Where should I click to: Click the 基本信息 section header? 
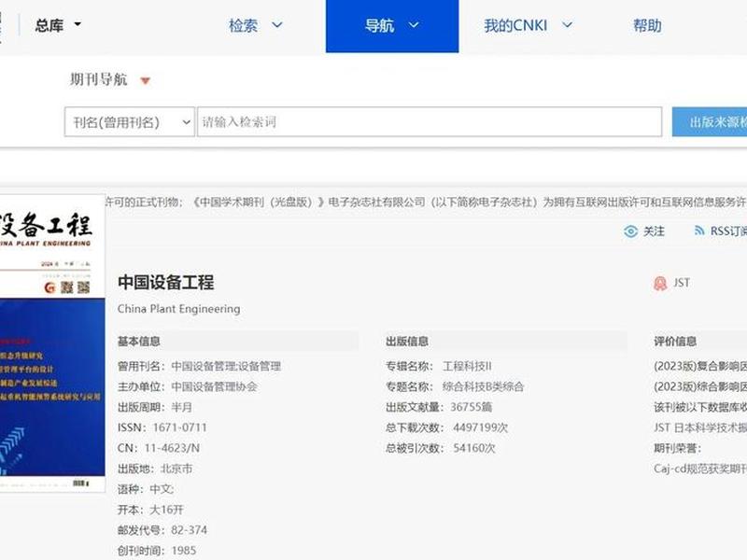point(138,342)
